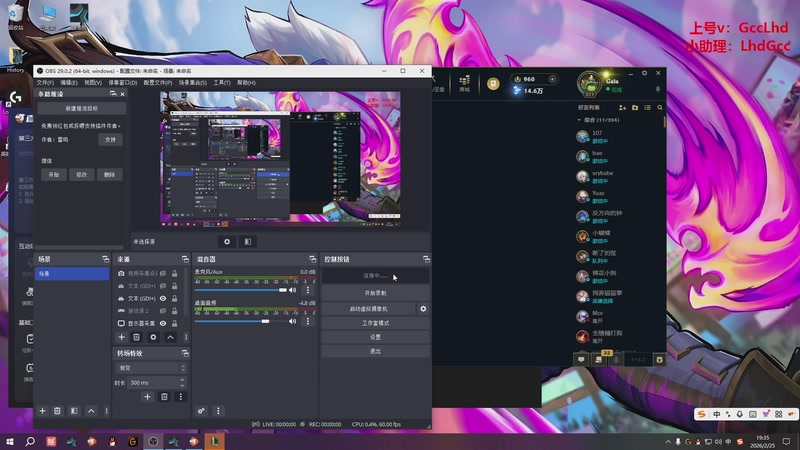Open Settings from the Controls panel
Screen dimensions: 800x450
375,337
